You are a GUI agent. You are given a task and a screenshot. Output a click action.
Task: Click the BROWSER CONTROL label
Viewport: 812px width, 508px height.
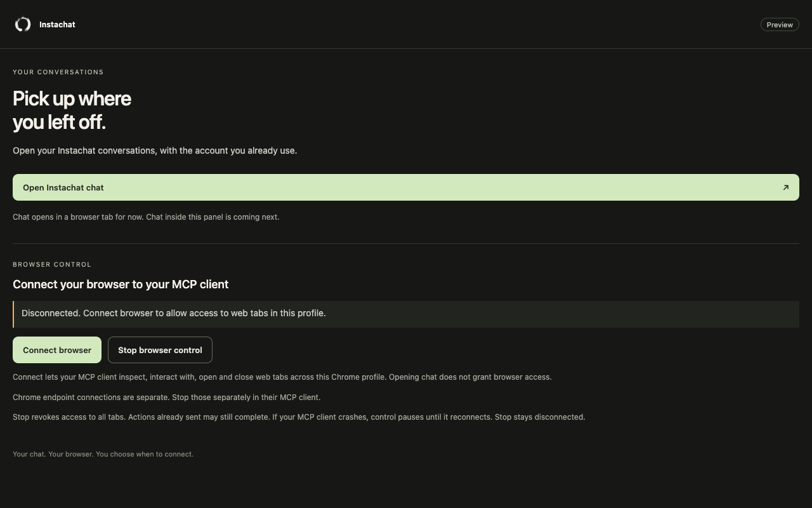[52, 264]
